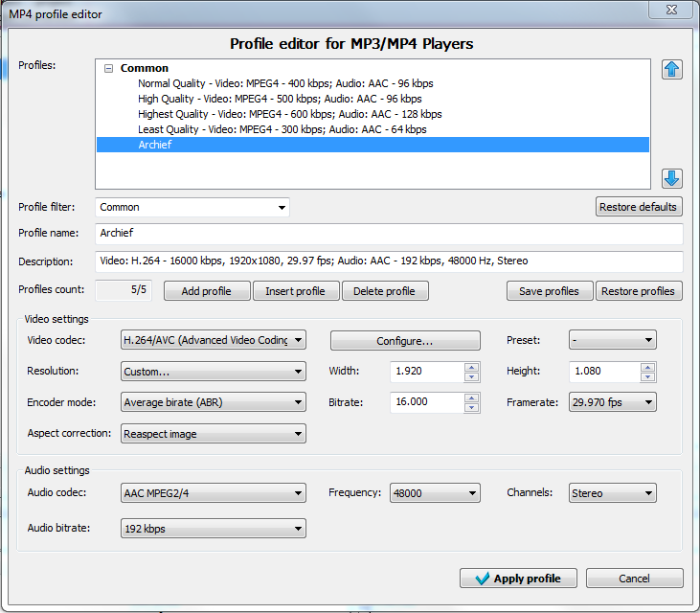Click Apply profile with the checkmark
This screenshot has height=613, width=700.
517,579
